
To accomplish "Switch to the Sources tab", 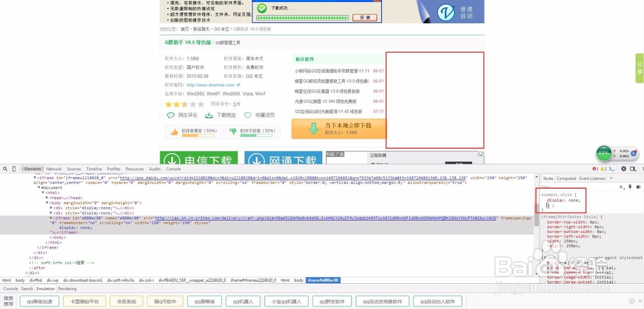I will click(74, 169).
